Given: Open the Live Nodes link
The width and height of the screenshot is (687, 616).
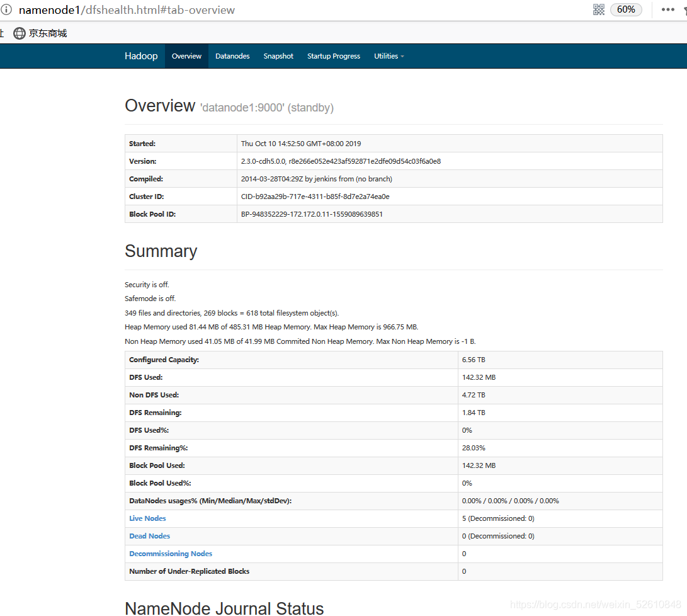Looking at the screenshot, I should 147,518.
